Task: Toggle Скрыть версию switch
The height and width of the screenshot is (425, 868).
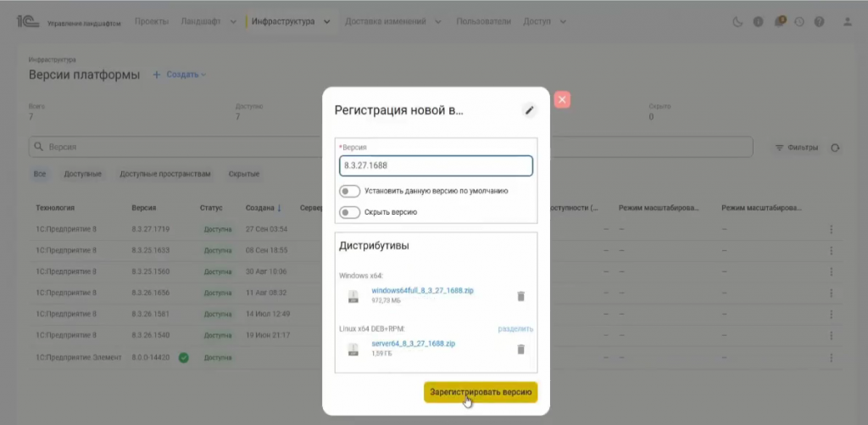Action: (x=349, y=212)
